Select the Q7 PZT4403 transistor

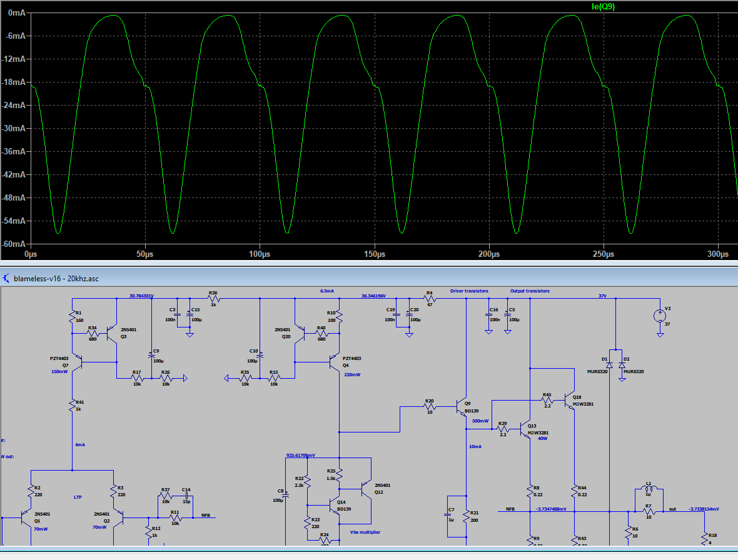77,362
